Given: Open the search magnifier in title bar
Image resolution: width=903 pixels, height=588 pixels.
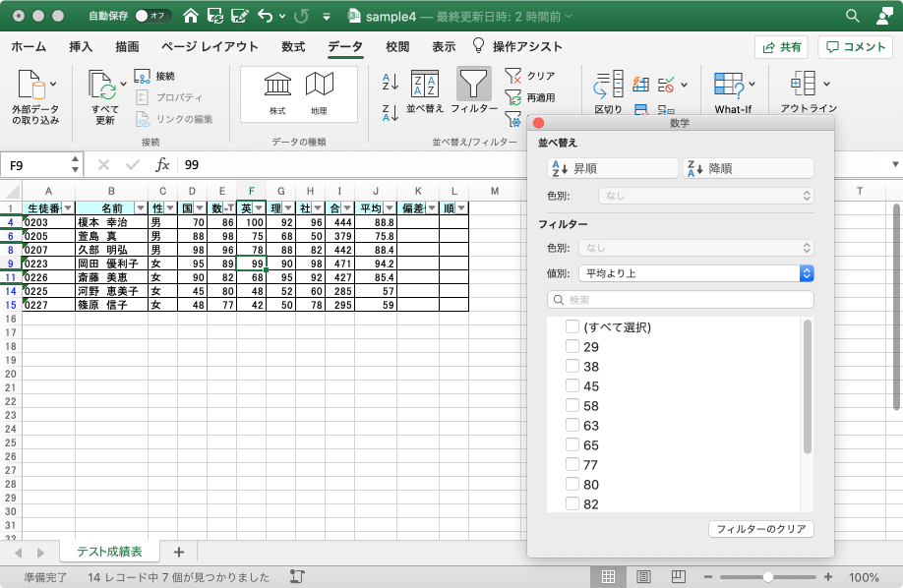Looking at the screenshot, I should (852, 16).
